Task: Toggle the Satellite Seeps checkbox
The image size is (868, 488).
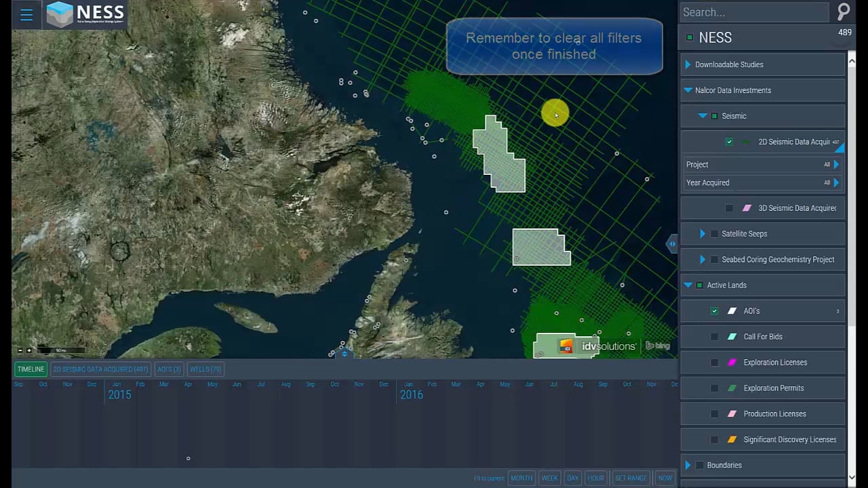Action: [x=714, y=234]
